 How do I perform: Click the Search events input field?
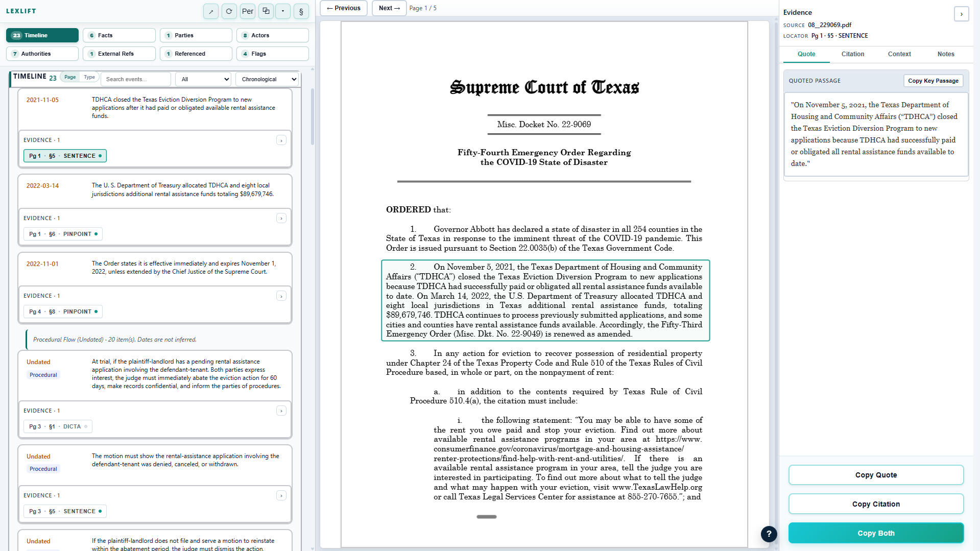click(x=136, y=79)
